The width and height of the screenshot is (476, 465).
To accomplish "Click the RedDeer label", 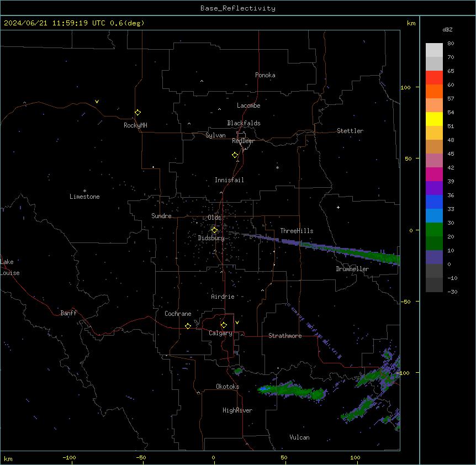I will [243, 141].
